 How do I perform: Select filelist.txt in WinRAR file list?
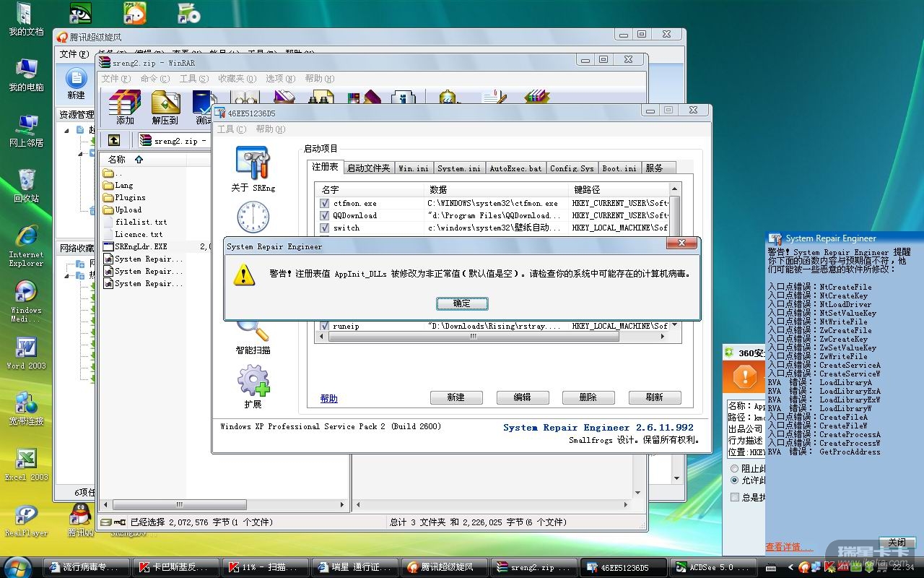[x=135, y=222]
